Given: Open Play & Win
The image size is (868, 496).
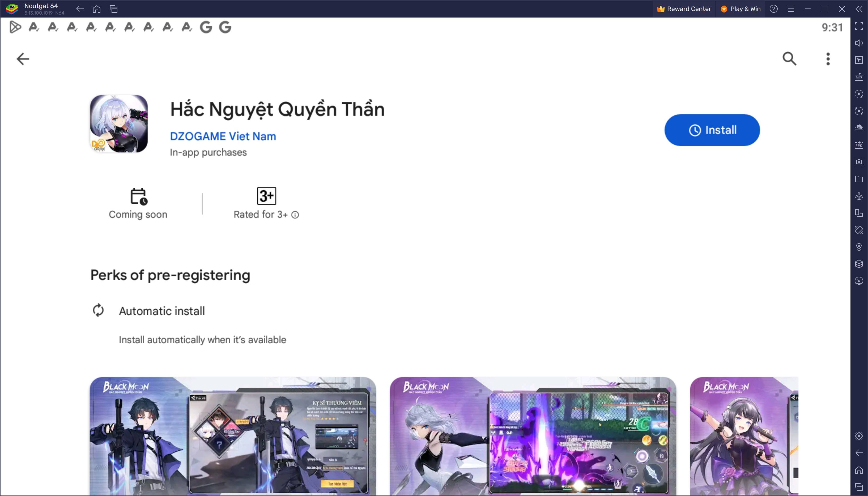Looking at the screenshot, I should click(741, 9).
